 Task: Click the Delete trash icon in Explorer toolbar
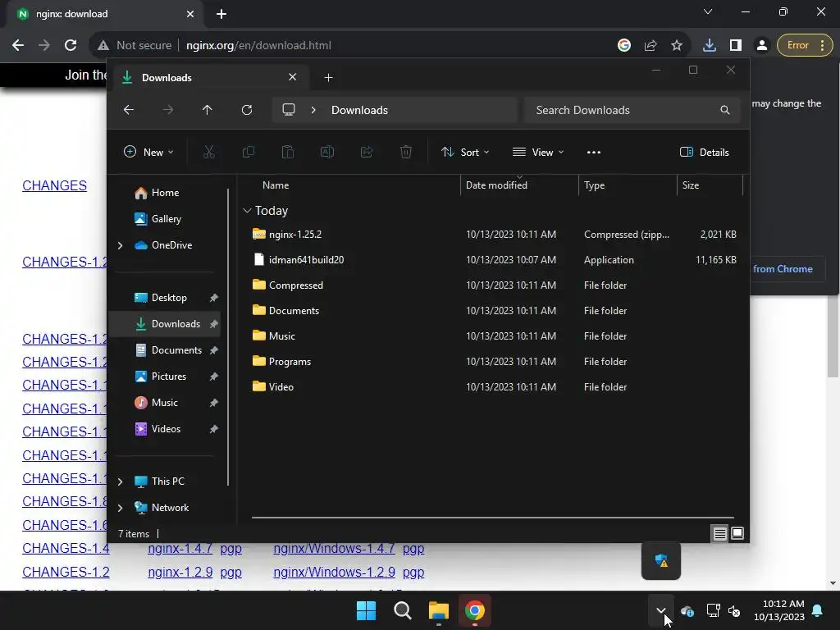point(406,152)
